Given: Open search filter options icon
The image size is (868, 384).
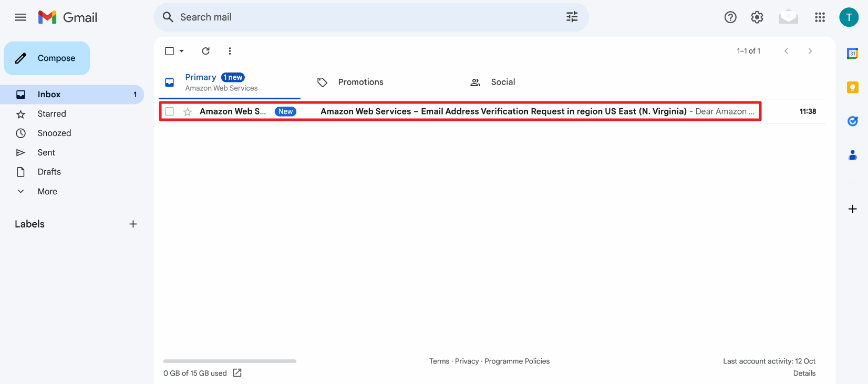Looking at the screenshot, I should (572, 17).
